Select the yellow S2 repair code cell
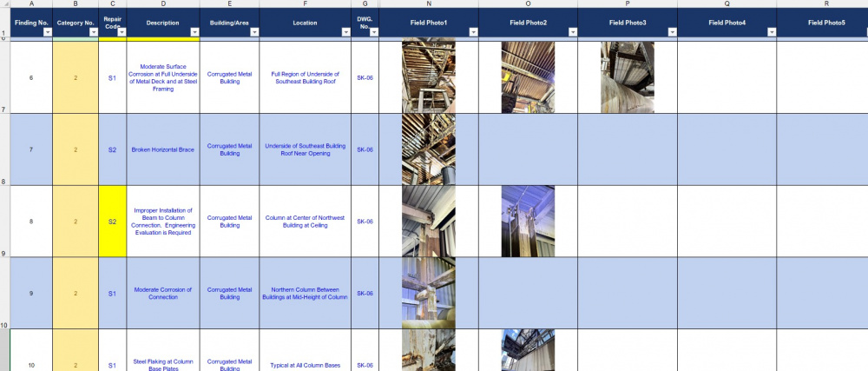 pos(112,222)
